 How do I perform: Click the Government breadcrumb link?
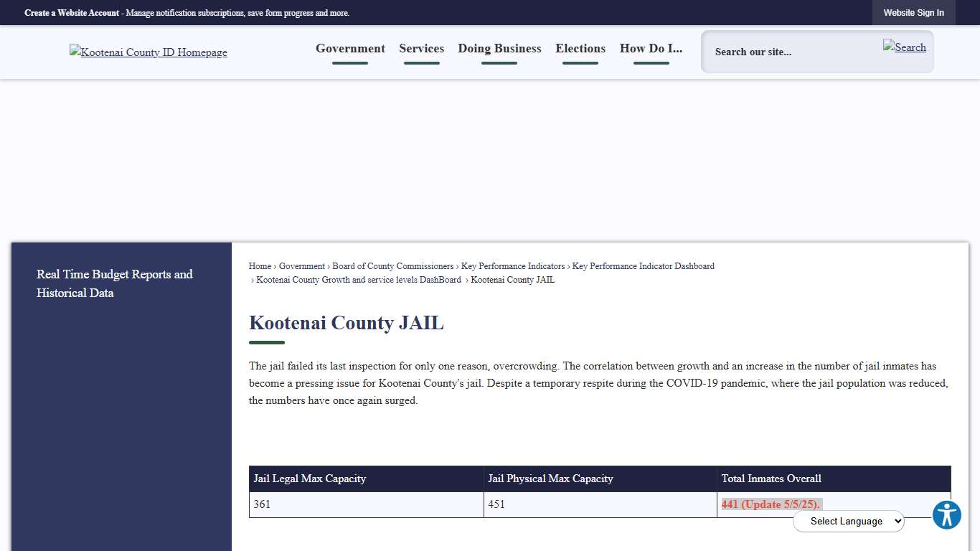tap(301, 266)
